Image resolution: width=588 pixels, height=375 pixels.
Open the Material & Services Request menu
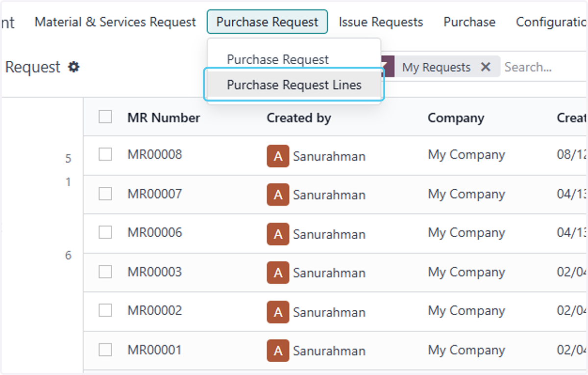[x=115, y=22]
